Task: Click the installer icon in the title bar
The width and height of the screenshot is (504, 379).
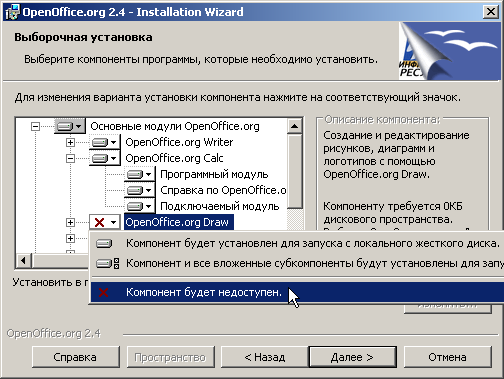Action: [x=12, y=12]
